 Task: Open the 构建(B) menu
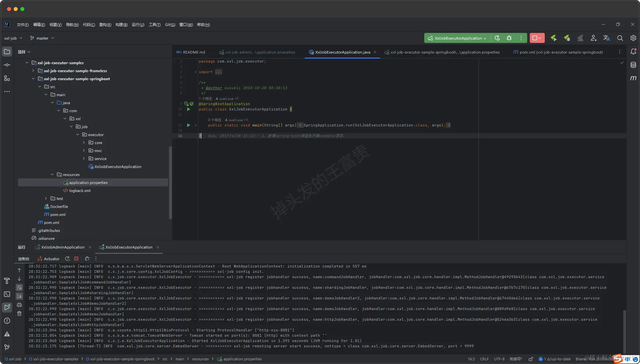pos(121,25)
